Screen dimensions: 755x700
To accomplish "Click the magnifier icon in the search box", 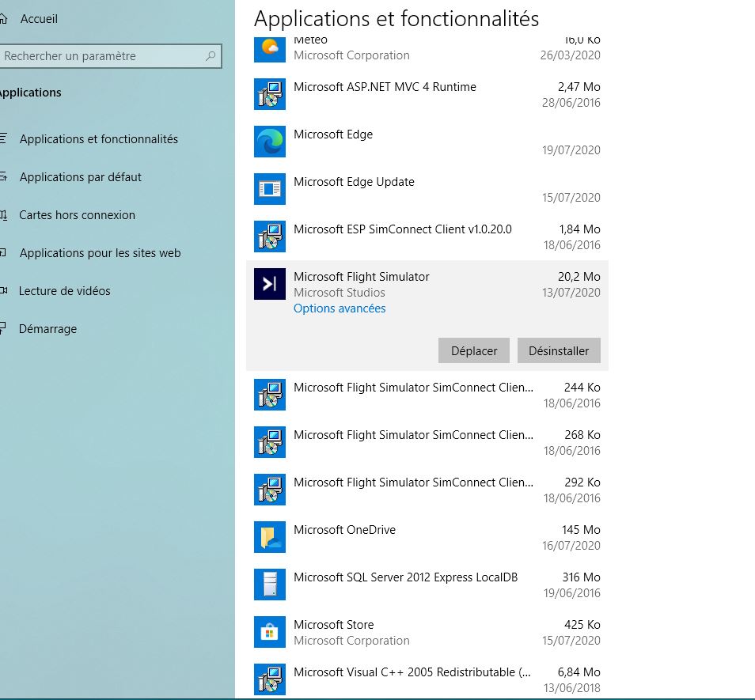I will click(211, 56).
